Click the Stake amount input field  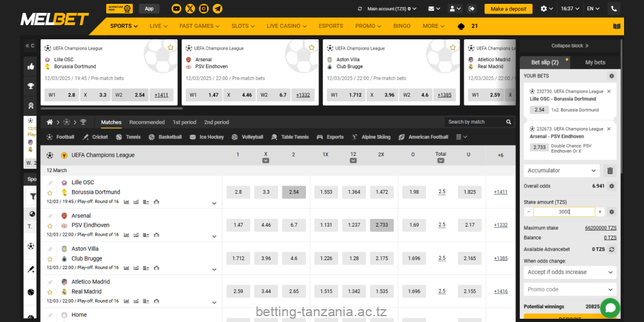pyautogui.click(x=564, y=212)
